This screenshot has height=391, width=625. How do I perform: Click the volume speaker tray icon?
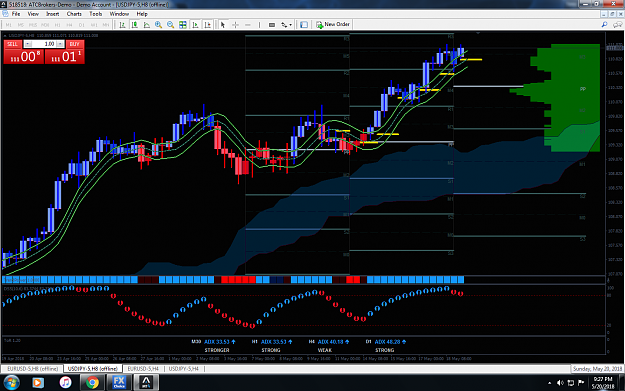point(560,383)
